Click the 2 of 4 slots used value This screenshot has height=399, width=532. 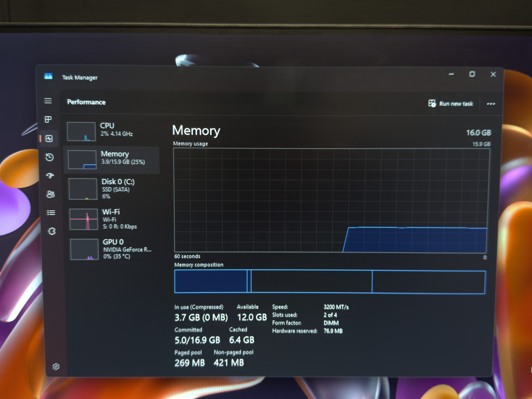[330, 315]
